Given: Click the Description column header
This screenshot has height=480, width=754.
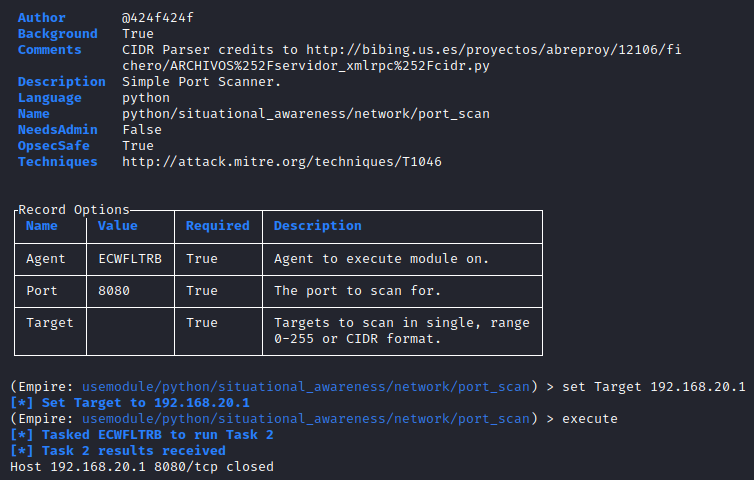Looking at the screenshot, I should coord(318,226).
